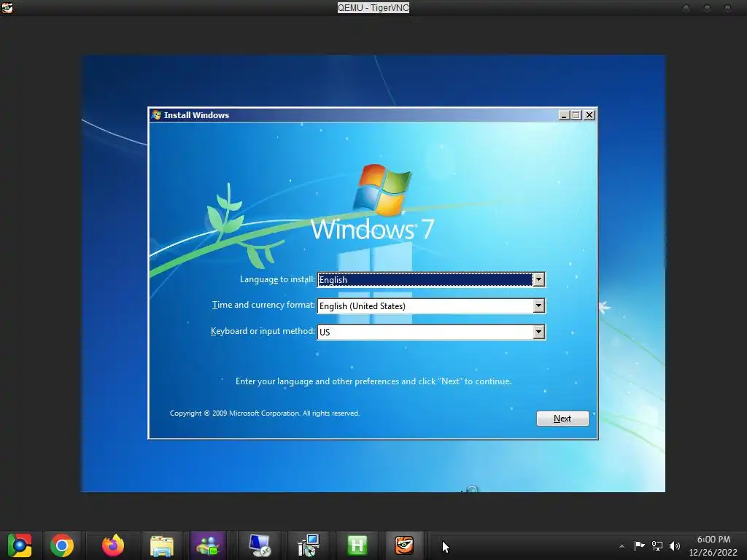The image size is (747, 560).
Task: Launch Firefox from the taskbar
Action: [113, 545]
